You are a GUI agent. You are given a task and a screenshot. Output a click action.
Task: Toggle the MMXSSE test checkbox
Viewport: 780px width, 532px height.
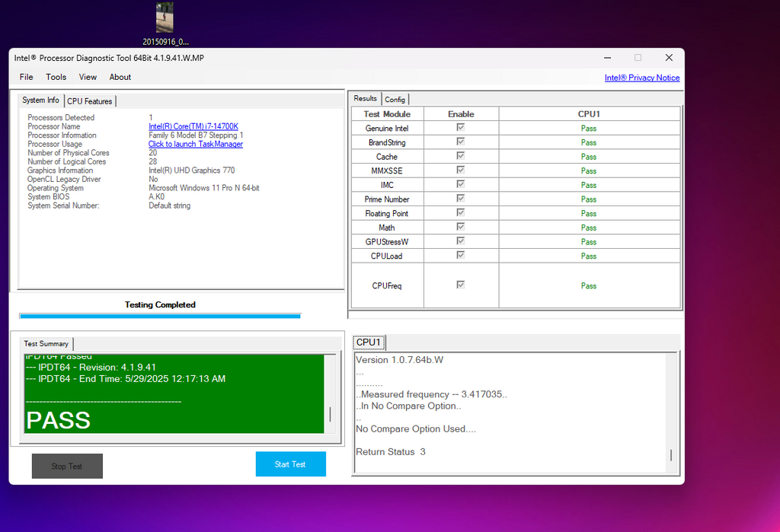[x=461, y=170]
